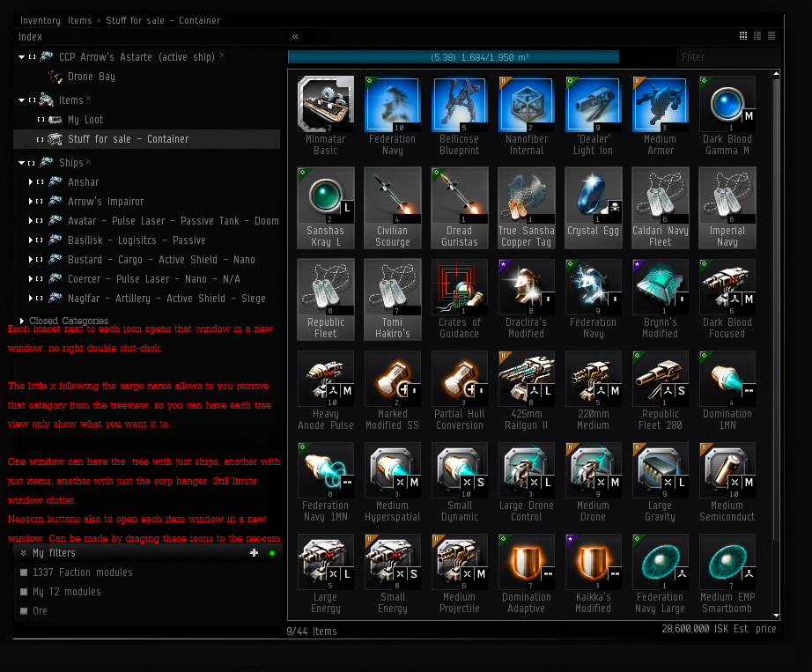Screen dimensions: 812x672
Task: Select Bustard Cargo Active Shield Nano ship
Action: tap(161, 260)
